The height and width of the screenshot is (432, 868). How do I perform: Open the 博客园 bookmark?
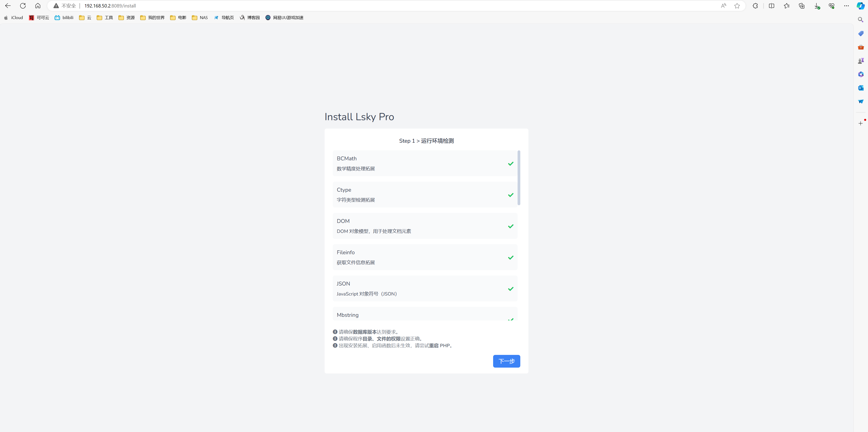[250, 17]
